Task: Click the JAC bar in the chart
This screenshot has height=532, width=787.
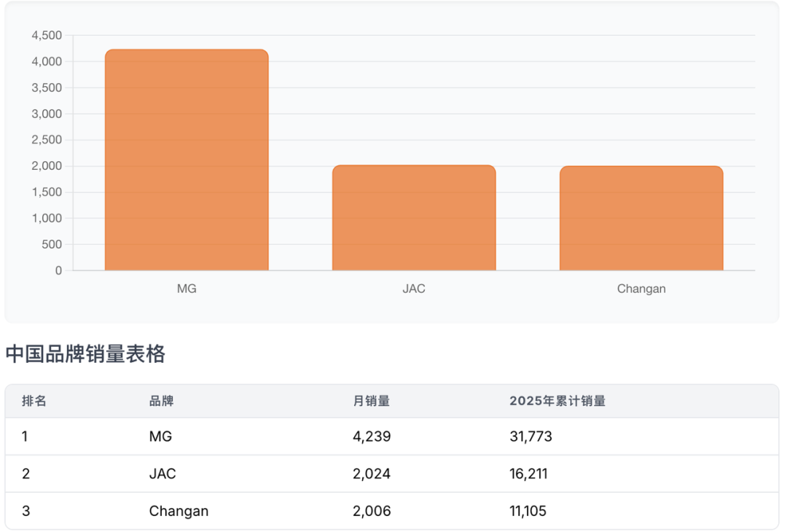Action: coord(414,218)
